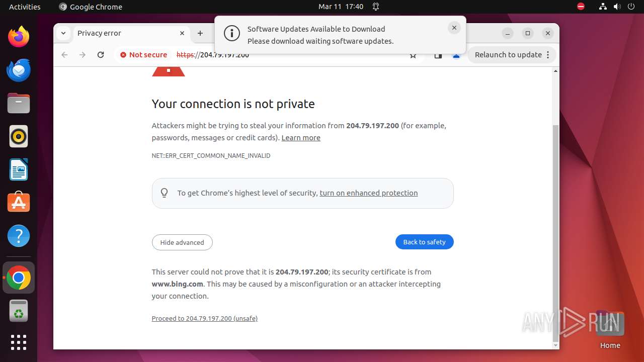Follow the Learn more link
The height and width of the screenshot is (362, 644).
pyautogui.click(x=301, y=138)
